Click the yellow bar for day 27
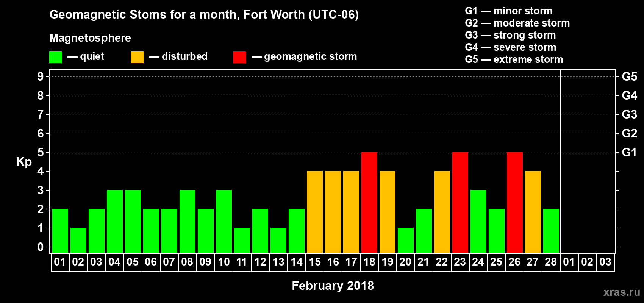Image resolution: width=644 pixels, height=303 pixels. (x=533, y=212)
